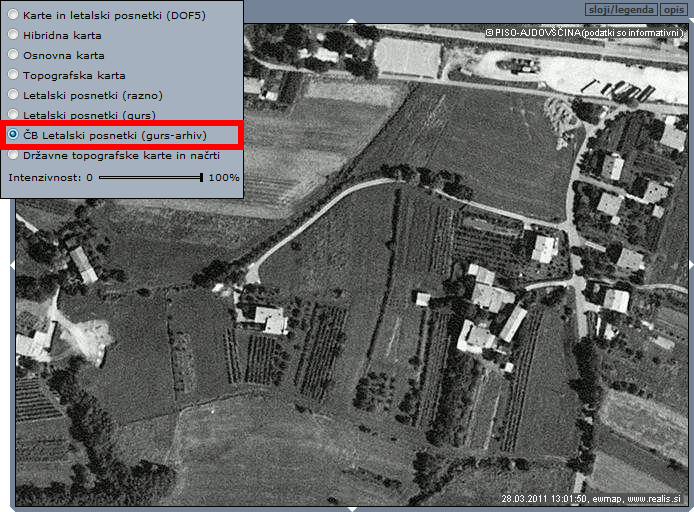The image size is (694, 512).
Task: Pan the map left with the left-edge arrow
Action: (12, 264)
